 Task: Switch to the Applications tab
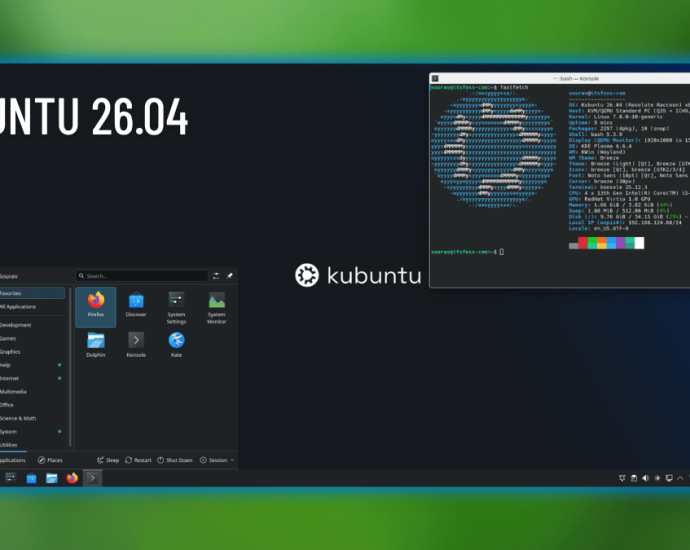coord(13,460)
